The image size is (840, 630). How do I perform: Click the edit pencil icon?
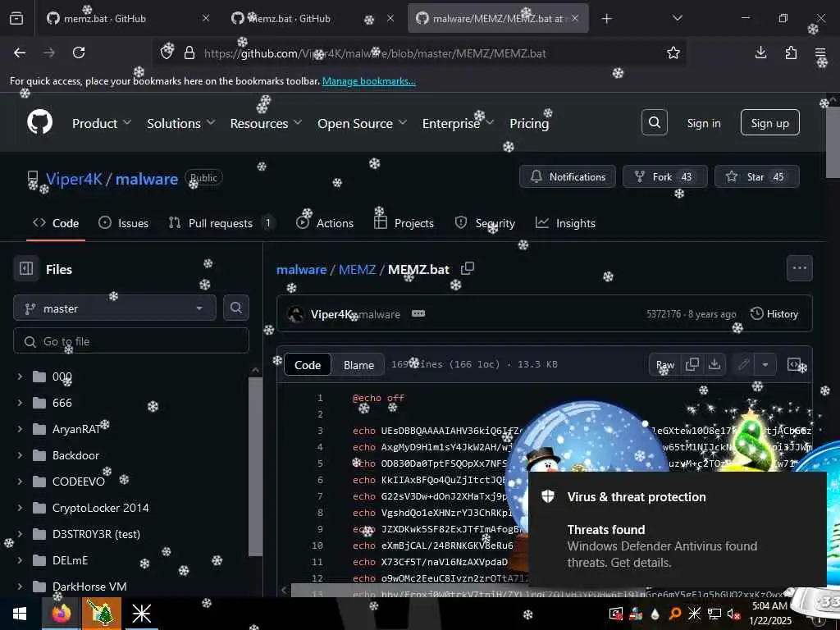click(743, 364)
